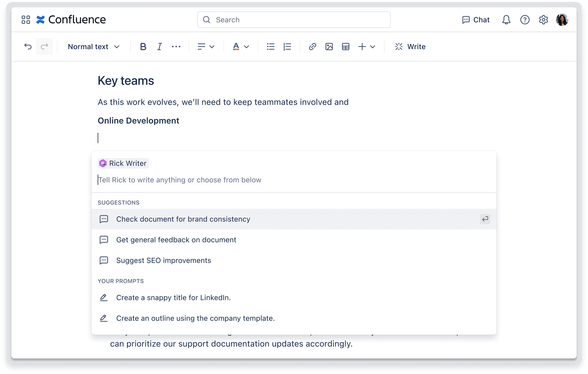Expand the insert plus dropdown
The height and width of the screenshot is (374, 588).
coord(367,47)
